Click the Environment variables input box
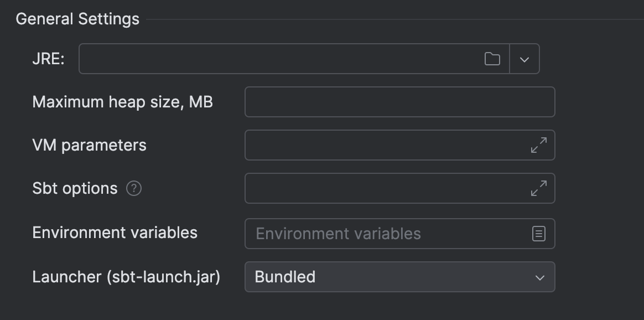Viewport: 644px width, 320px height. tap(387, 234)
